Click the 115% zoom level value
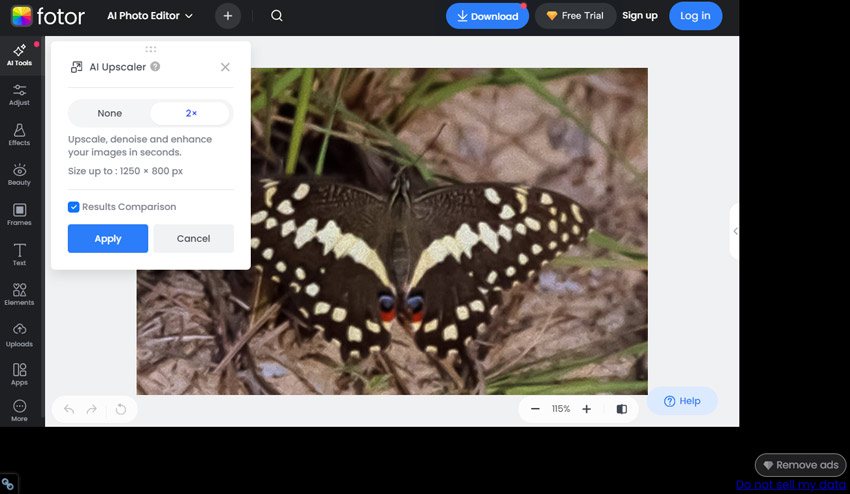Viewport: 850px width, 494px height. click(x=561, y=409)
